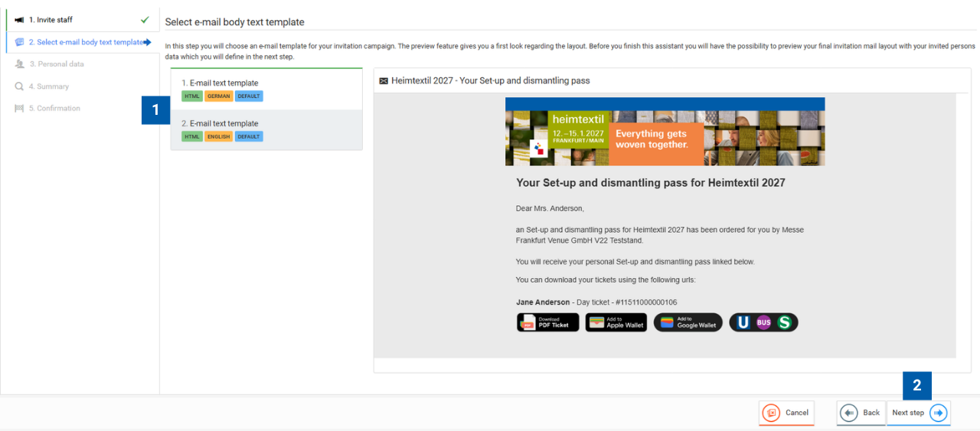Select the English 2. E-mail text template
Screen dimensions: 980x431
coord(266,129)
